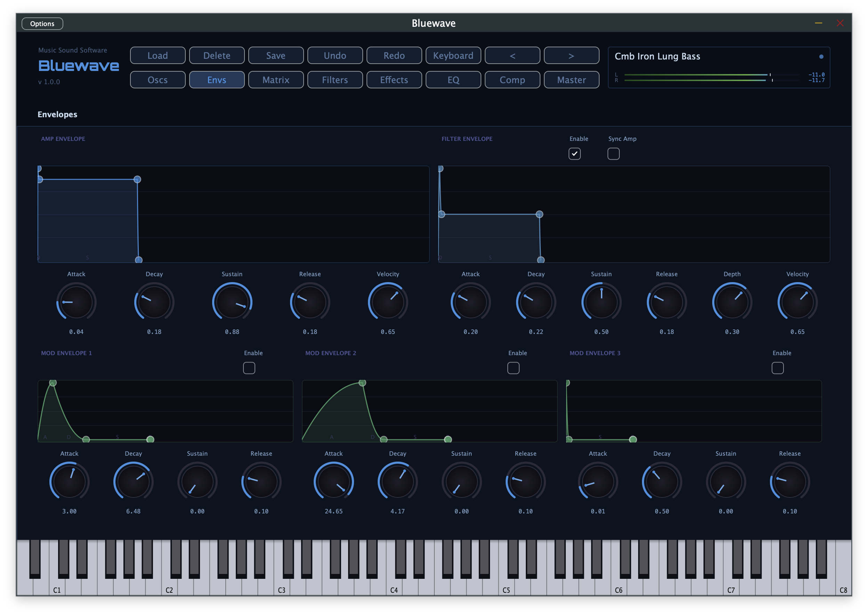Click the Amp Envelope Attack value 0.04
Screen dimensions: 868x615
click(x=76, y=332)
